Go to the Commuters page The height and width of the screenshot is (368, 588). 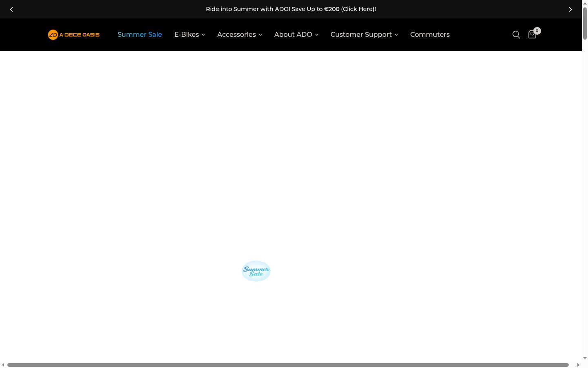click(430, 35)
